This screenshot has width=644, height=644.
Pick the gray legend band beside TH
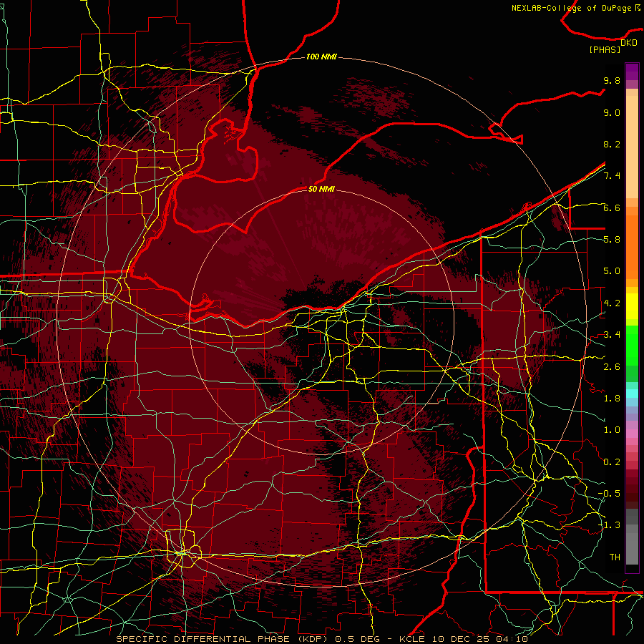(x=632, y=548)
